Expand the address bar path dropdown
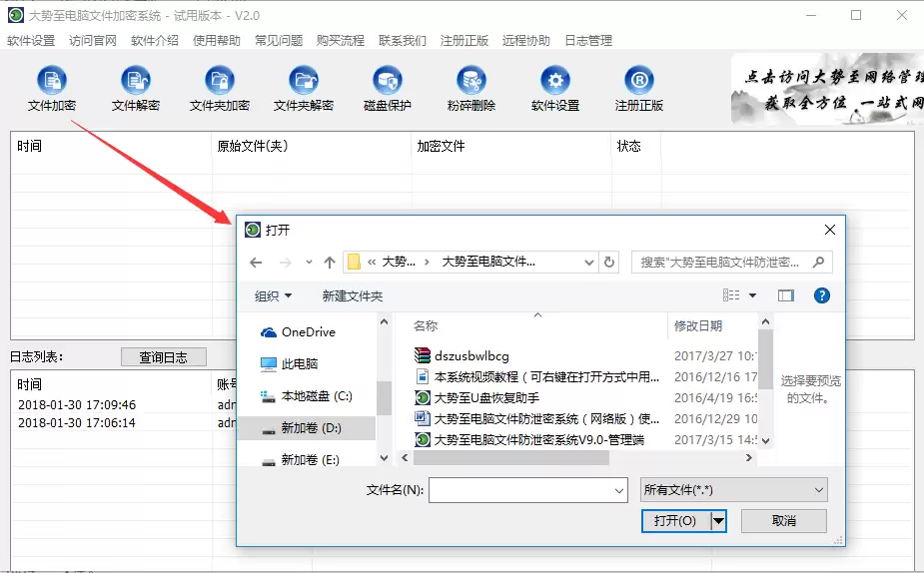Screen dimensions: 924x573 click(589, 263)
